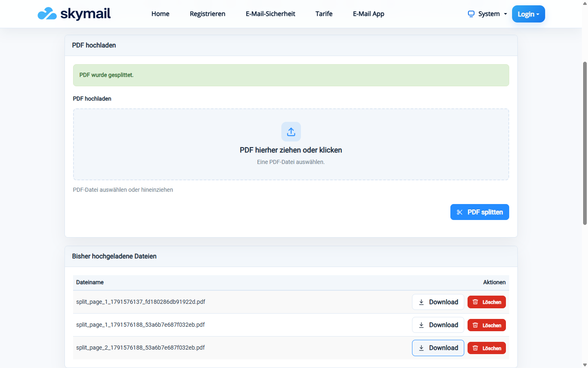
Task: Click download arrow icon for split_page_1_1791576188 file
Action: point(421,325)
